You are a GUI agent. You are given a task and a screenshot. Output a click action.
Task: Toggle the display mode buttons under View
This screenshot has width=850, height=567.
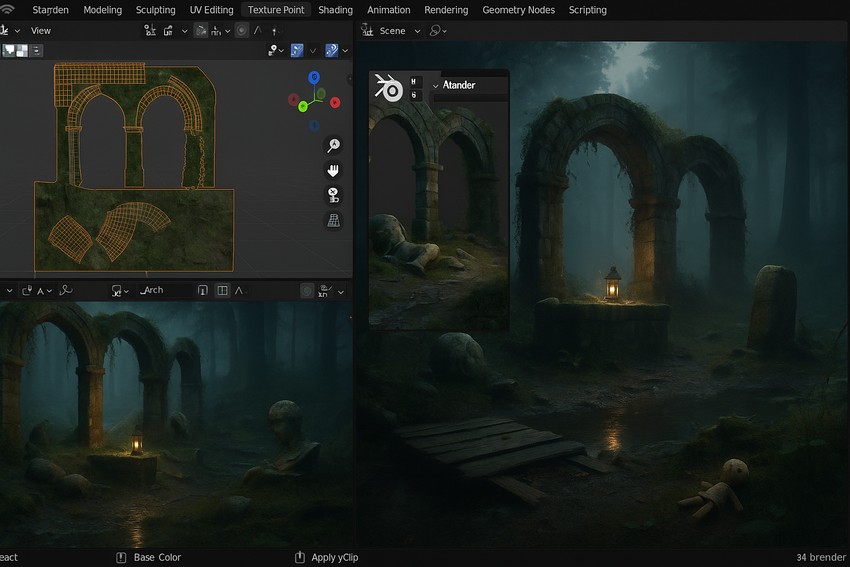pos(14,50)
